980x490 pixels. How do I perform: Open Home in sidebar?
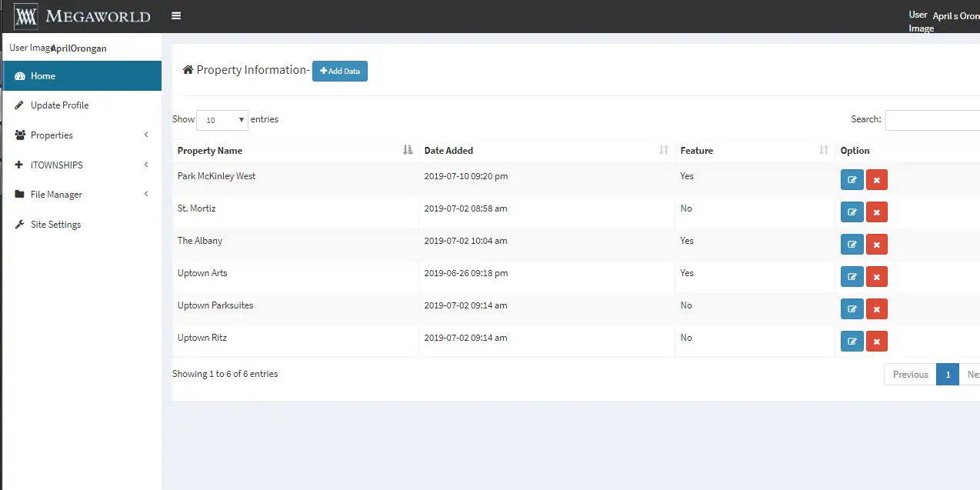(x=81, y=76)
